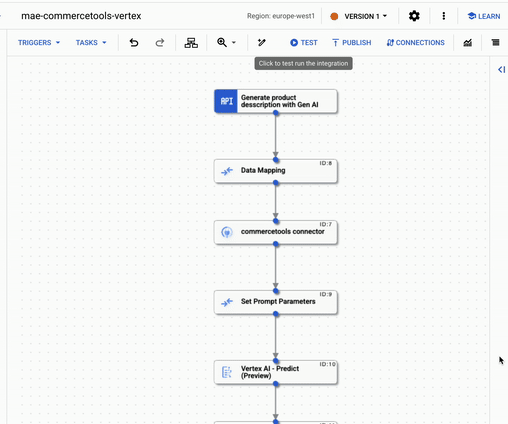Publish the integration
Viewport: 508px width, 424px height.
coord(351,43)
